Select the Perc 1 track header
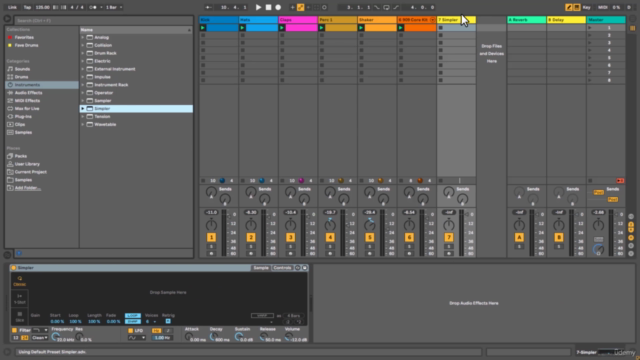The width and height of the screenshot is (640, 360). click(338, 20)
